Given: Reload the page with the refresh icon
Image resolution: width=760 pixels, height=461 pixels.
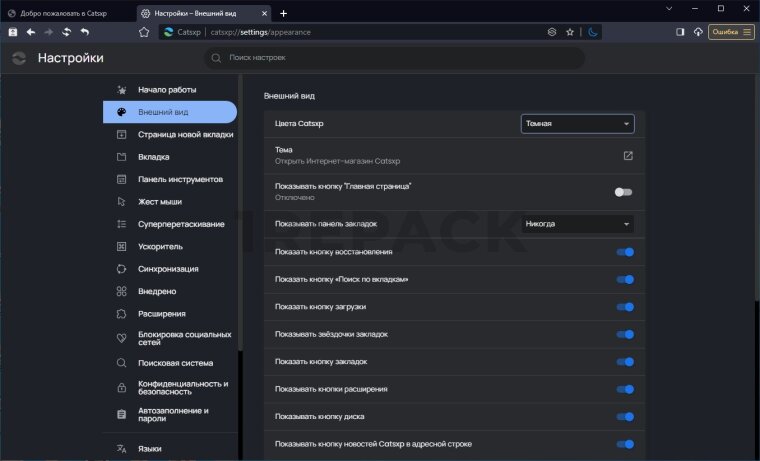Looking at the screenshot, I should [x=66, y=32].
